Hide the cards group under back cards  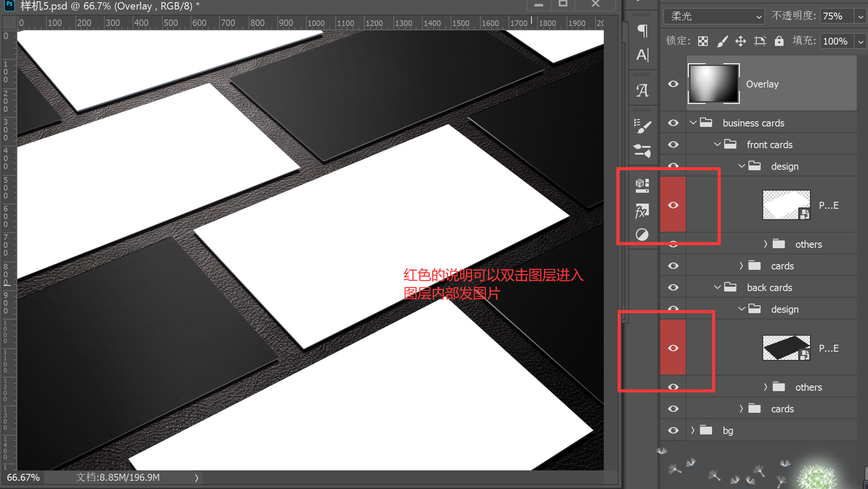point(673,408)
